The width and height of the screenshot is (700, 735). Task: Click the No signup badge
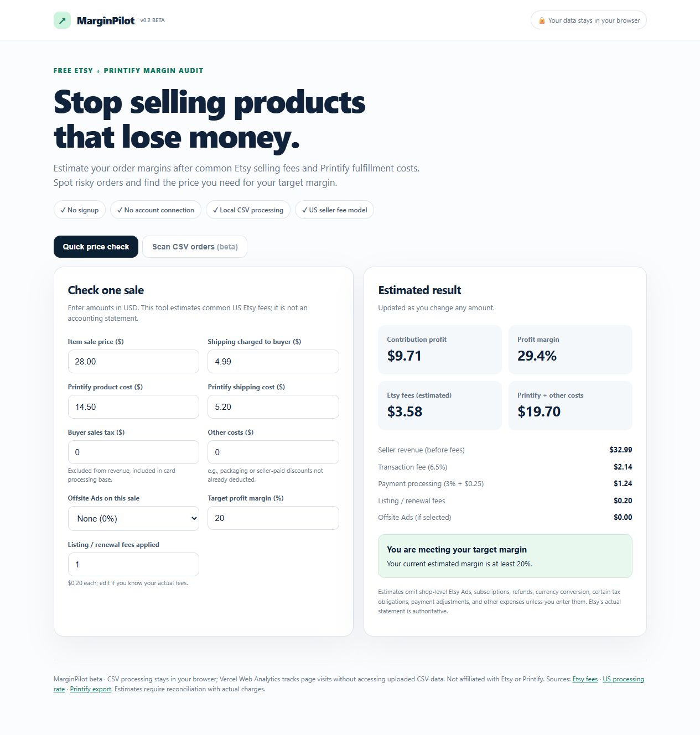[80, 210]
